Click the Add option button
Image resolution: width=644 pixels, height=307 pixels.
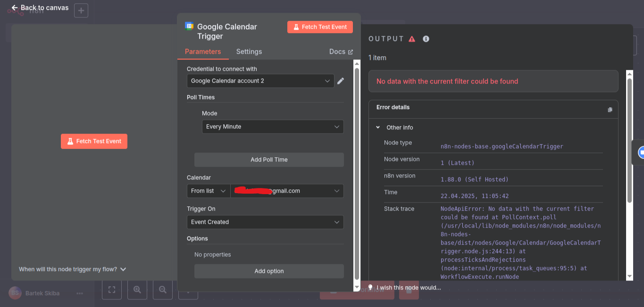(x=269, y=271)
